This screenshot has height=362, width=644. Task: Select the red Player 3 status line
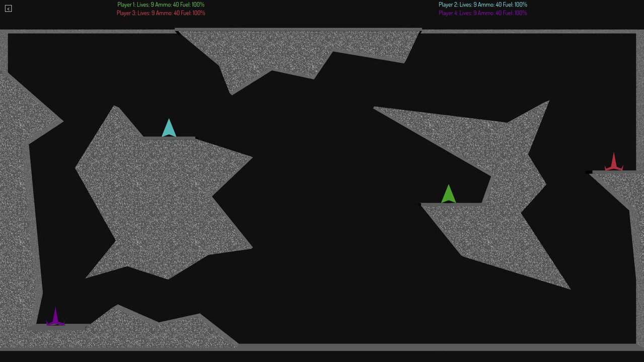tap(160, 13)
